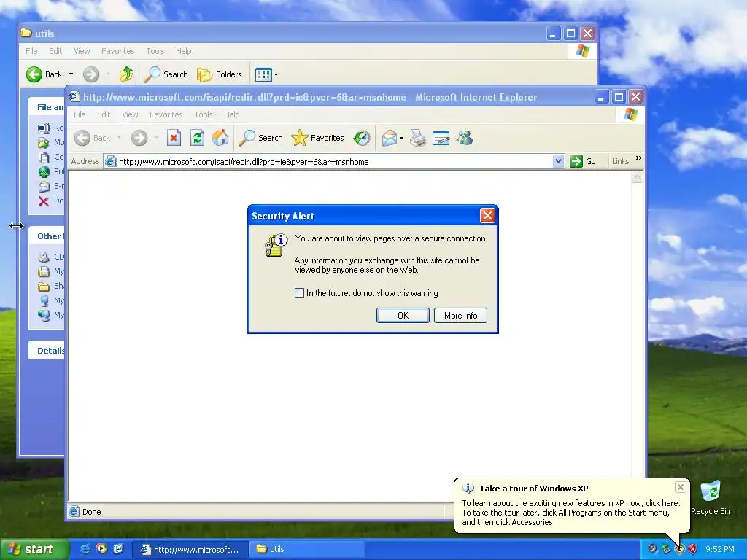Open the Favorites menu in Internet Explorer
The height and width of the screenshot is (560, 747).
click(166, 114)
